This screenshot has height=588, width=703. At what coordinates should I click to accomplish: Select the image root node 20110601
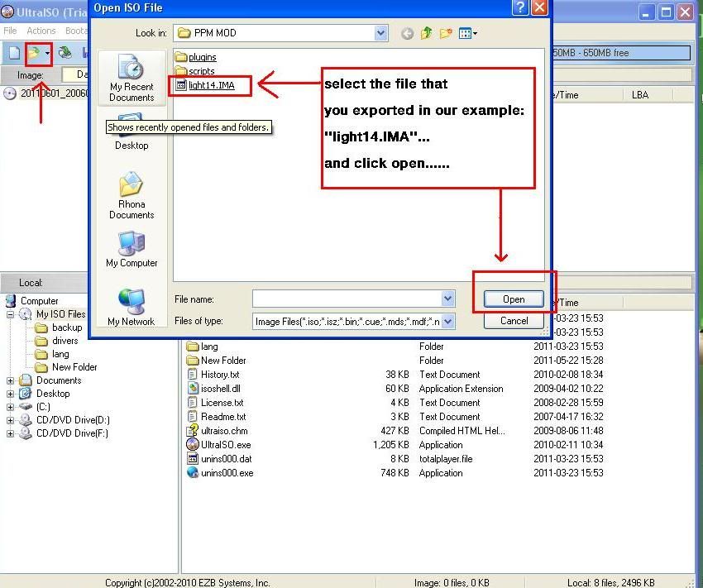(46, 93)
